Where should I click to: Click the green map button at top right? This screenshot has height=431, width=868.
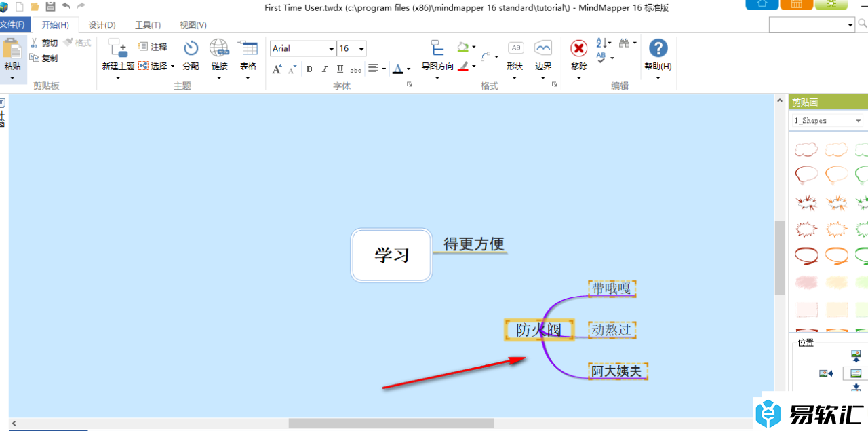tap(831, 4)
